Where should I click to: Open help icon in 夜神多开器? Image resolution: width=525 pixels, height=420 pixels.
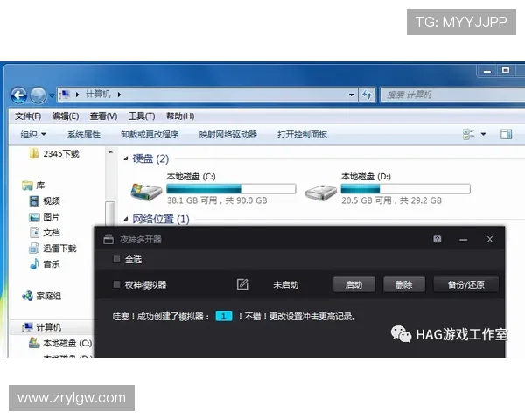point(437,239)
